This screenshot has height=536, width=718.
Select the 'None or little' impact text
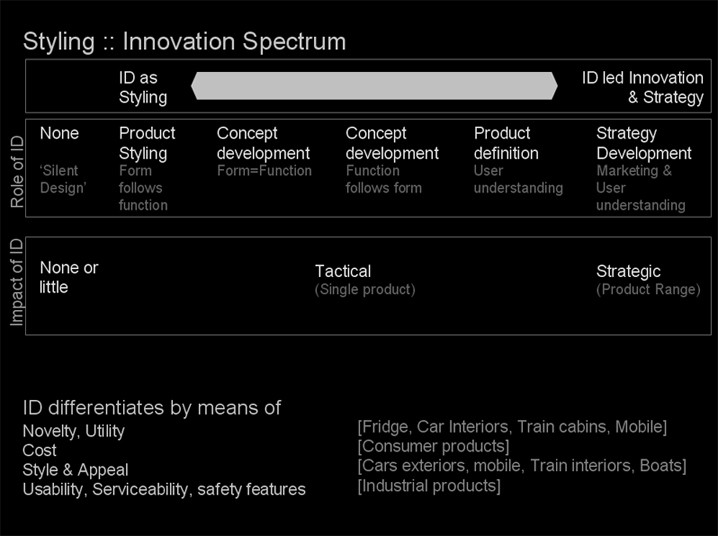click(69, 277)
